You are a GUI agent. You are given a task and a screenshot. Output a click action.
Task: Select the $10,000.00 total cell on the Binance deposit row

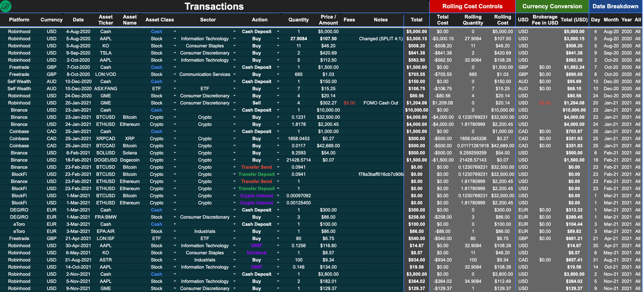point(416,110)
